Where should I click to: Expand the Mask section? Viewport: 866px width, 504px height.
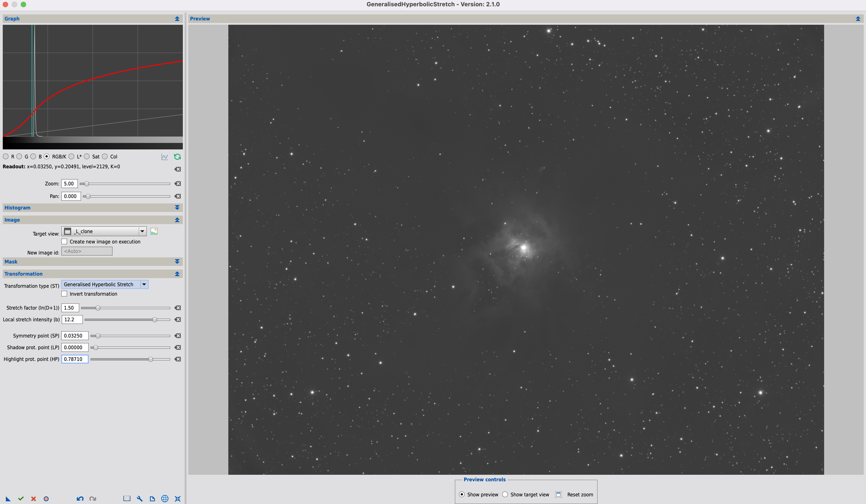(x=177, y=262)
